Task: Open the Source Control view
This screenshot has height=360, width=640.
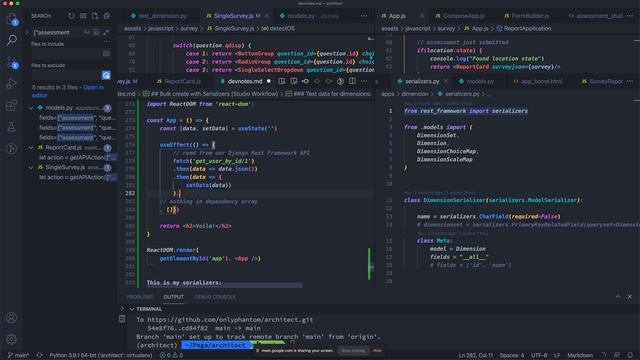Action: pos(12,62)
